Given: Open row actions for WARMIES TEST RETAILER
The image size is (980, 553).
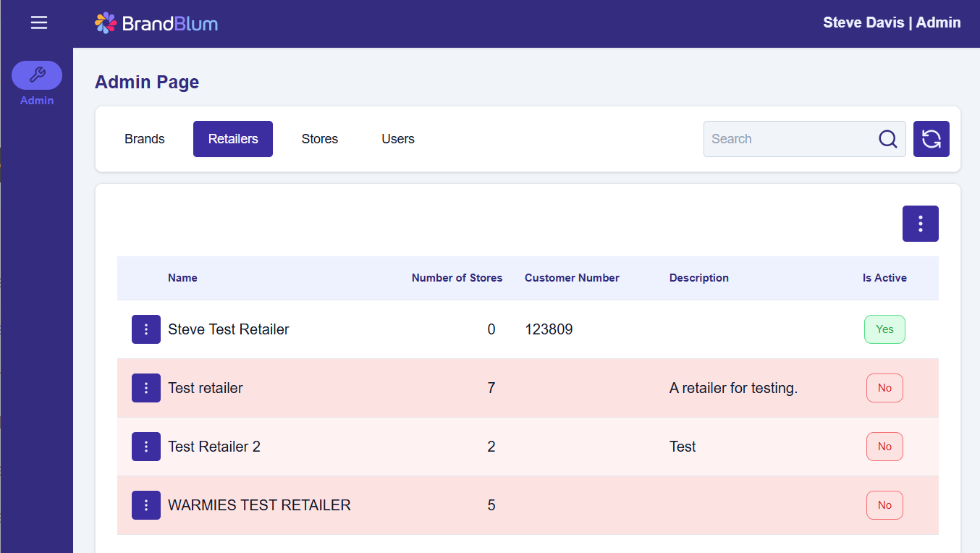Looking at the screenshot, I should click(146, 505).
